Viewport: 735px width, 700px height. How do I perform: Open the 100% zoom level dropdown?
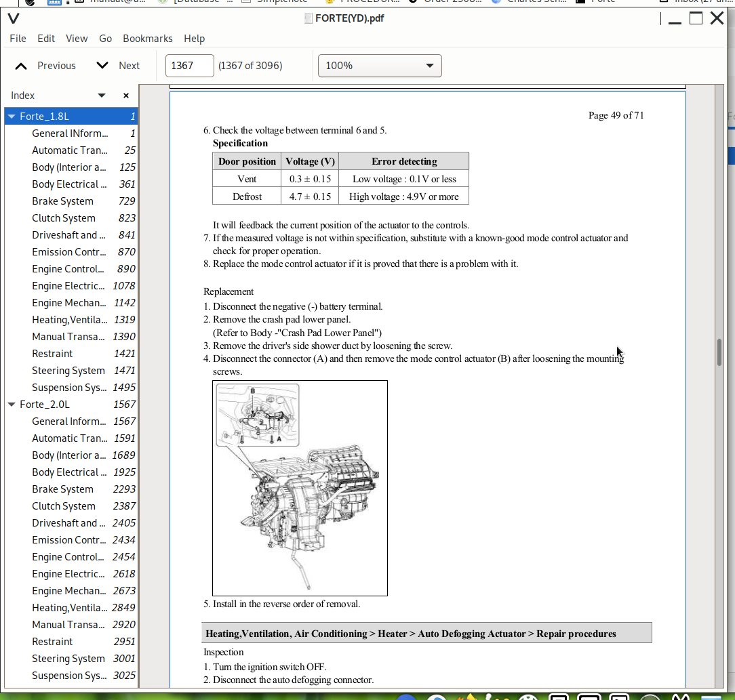click(380, 66)
